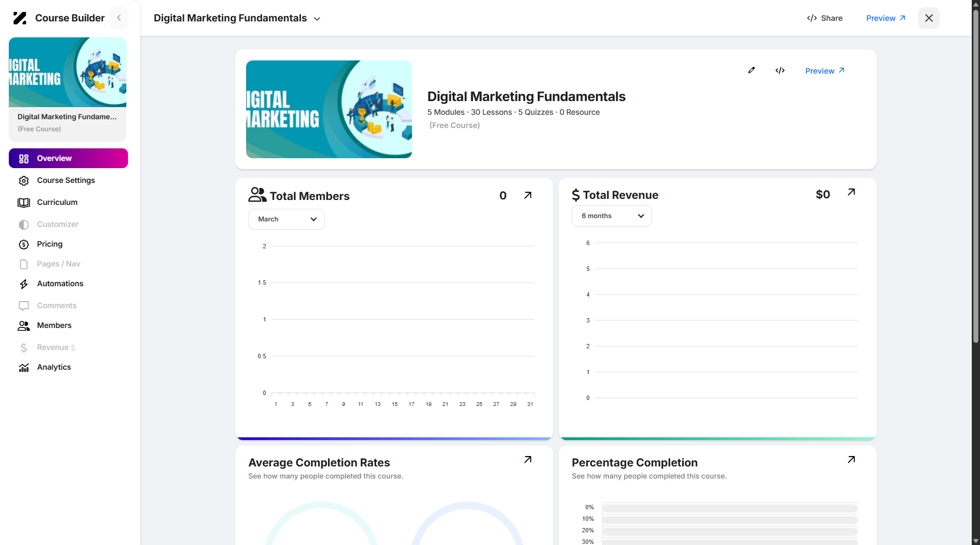Collapse the sidebar with the back chevron

119,18
